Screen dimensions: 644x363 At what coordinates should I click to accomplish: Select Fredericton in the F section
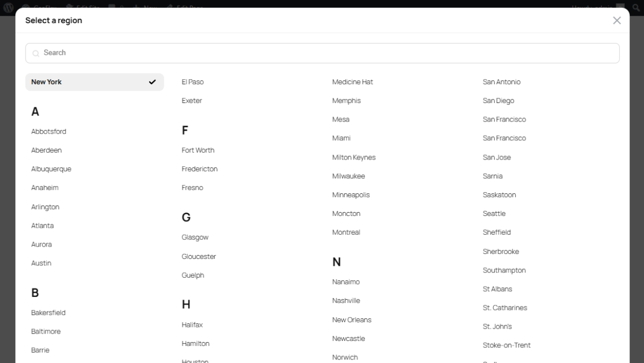tap(199, 169)
